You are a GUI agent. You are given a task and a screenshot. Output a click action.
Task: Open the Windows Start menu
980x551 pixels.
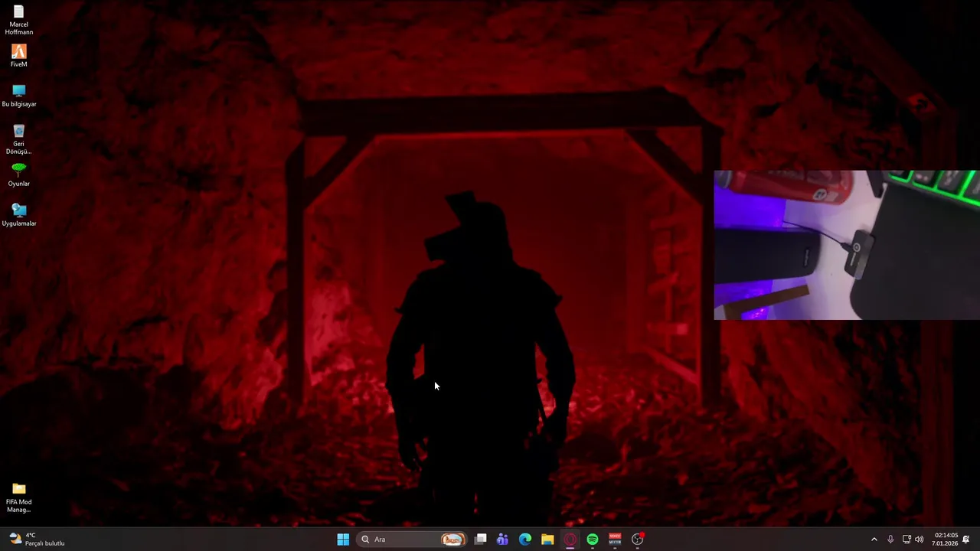point(343,540)
